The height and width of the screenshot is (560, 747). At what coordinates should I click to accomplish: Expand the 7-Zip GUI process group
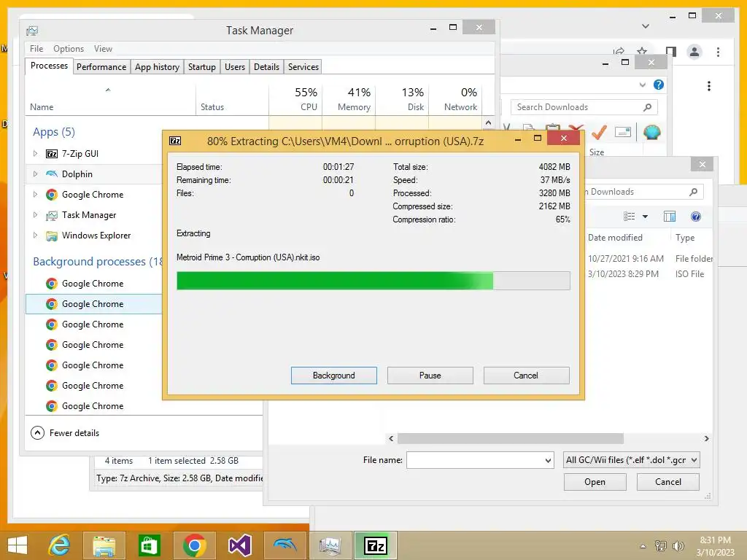[35, 153]
